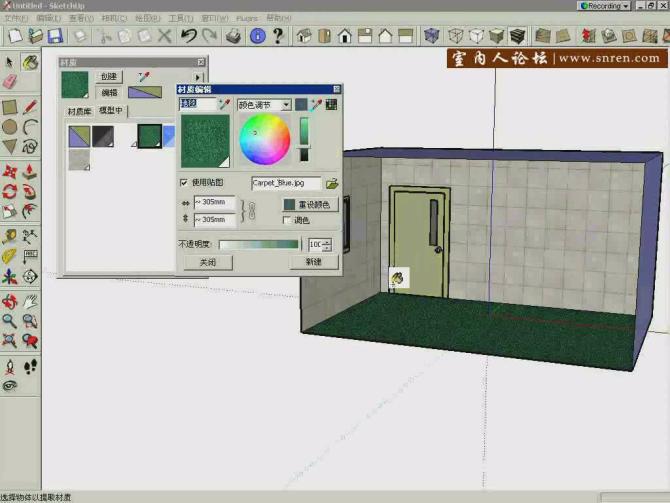Click on the color wheel
The width and height of the screenshot is (670, 503).
tap(266, 139)
